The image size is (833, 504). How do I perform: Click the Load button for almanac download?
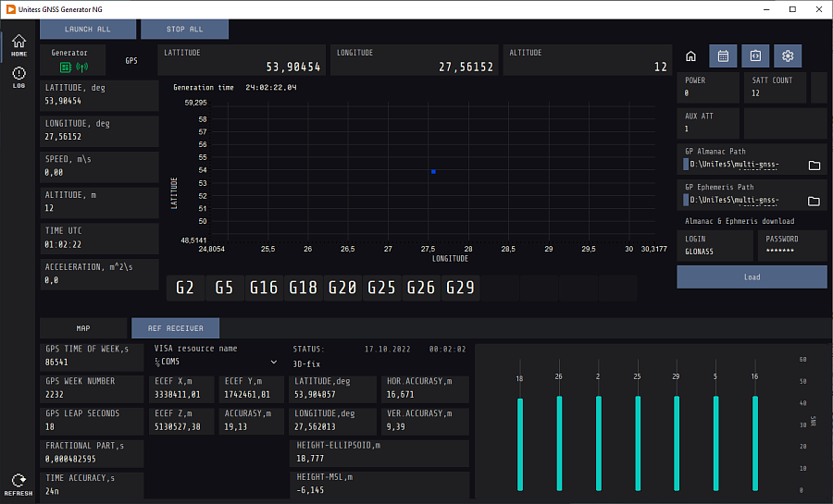click(752, 277)
